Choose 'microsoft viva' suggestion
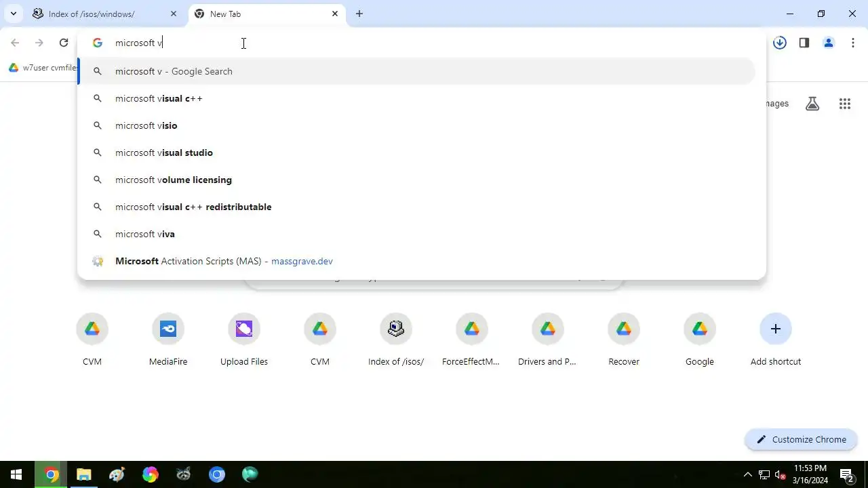The image size is (868, 488). [416, 234]
